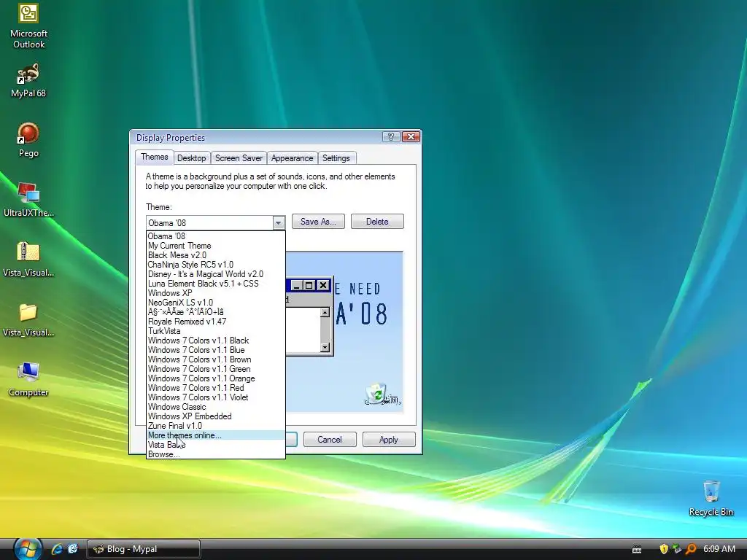This screenshot has width=747, height=560.
Task: Click the network connection tray icon
Action: point(677,549)
